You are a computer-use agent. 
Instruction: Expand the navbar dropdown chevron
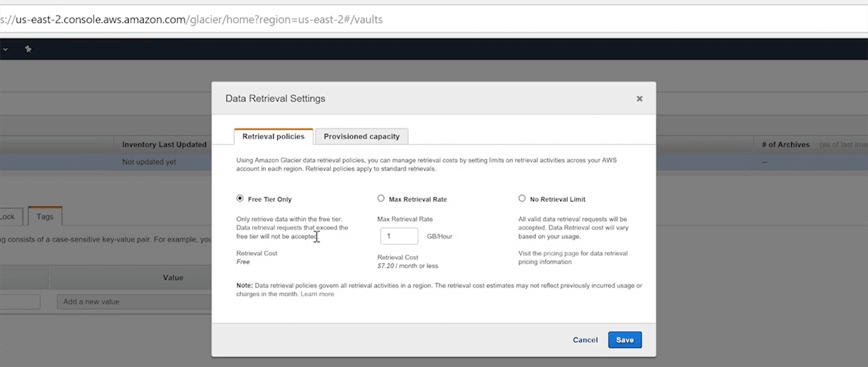(x=5, y=49)
